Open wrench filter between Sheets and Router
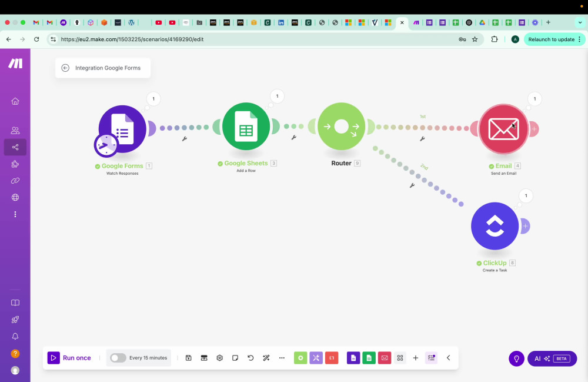588x382 pixels. coord(293,138)
